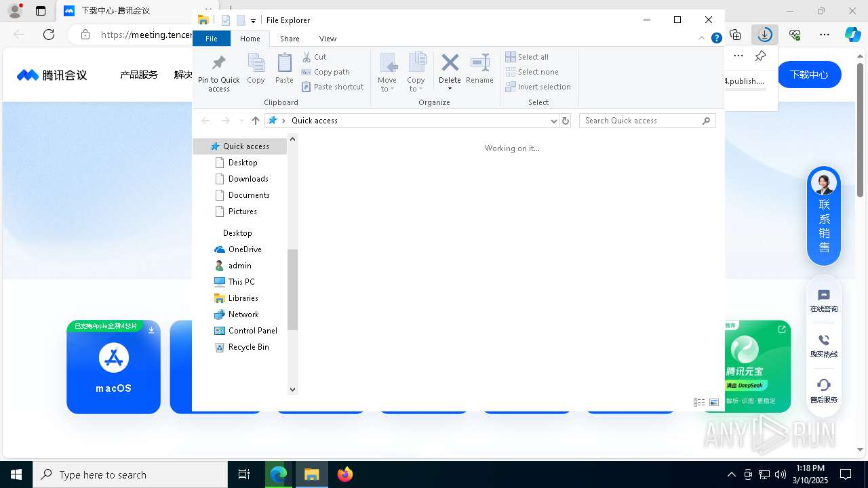868x488 pixels.
Task: Select Quick access in navigation pane
Action: [240, 146]
